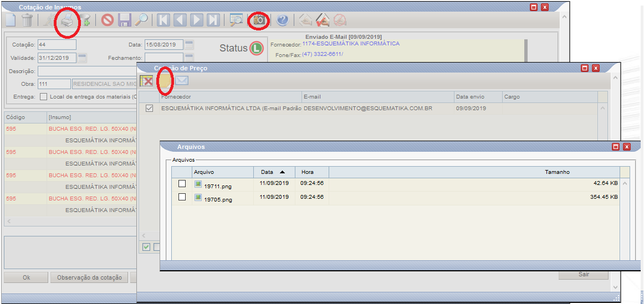Click the New document icon in Cotação de Insumos

(11, 20)
